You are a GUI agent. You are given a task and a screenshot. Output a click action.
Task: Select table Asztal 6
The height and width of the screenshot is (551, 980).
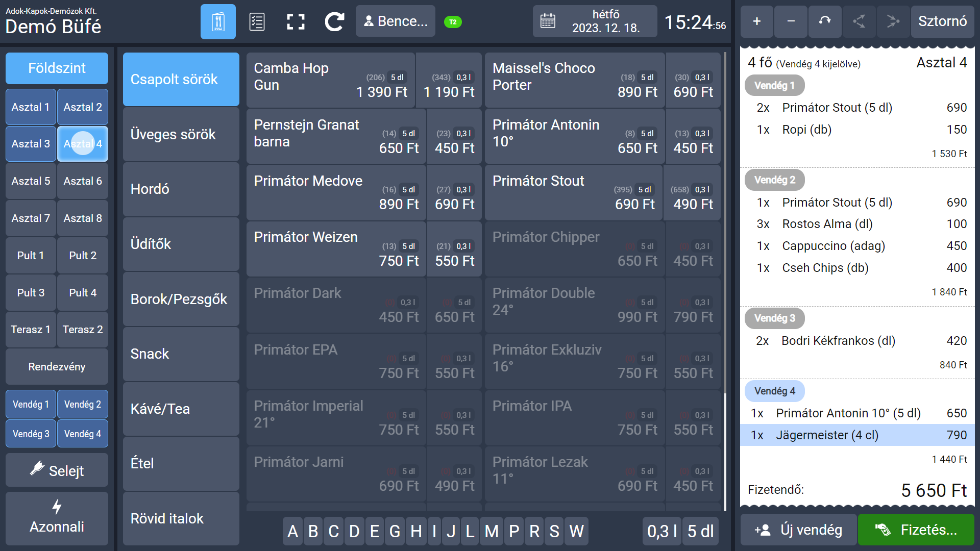(x=83, y=181)
